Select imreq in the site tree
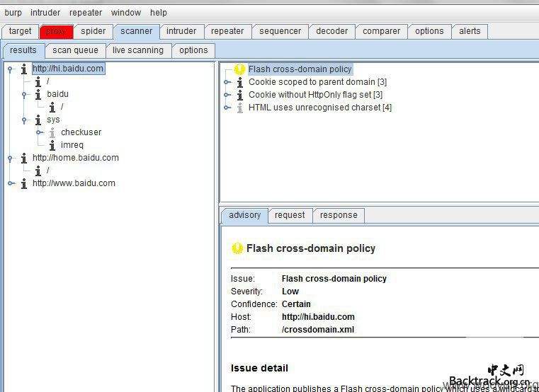Screen dimensions: 539x392 tap(72, 145)
